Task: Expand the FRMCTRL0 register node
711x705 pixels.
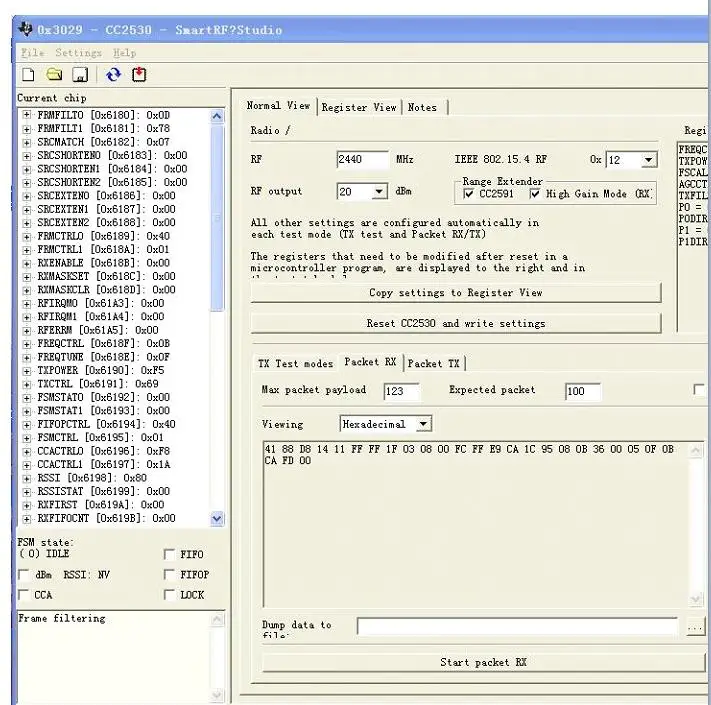Action: (x=27, y=236)
